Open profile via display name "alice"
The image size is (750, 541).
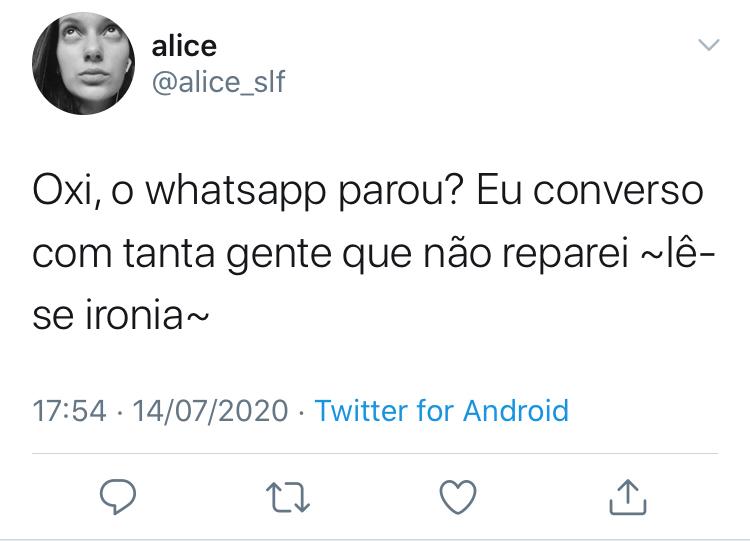coord(184,46)
